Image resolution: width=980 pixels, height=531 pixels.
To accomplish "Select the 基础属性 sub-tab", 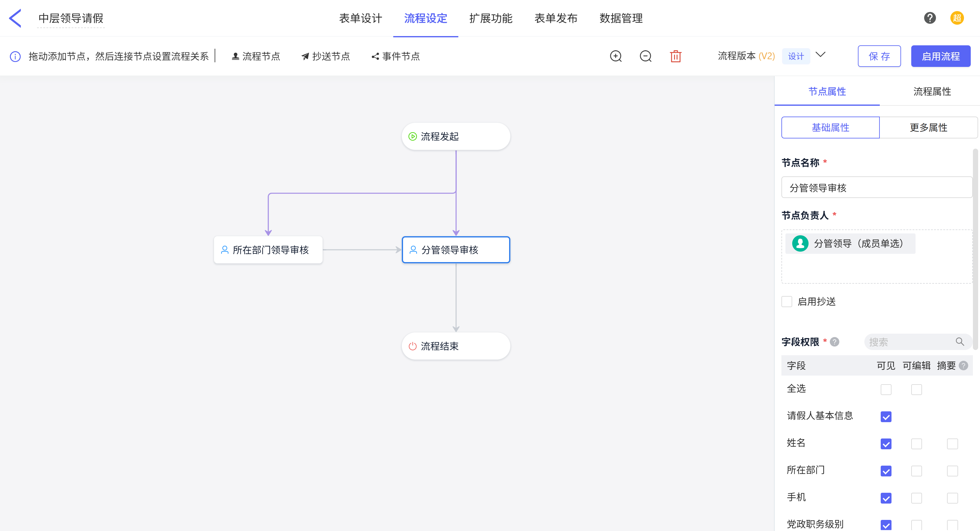I will (x=830, y=127).
